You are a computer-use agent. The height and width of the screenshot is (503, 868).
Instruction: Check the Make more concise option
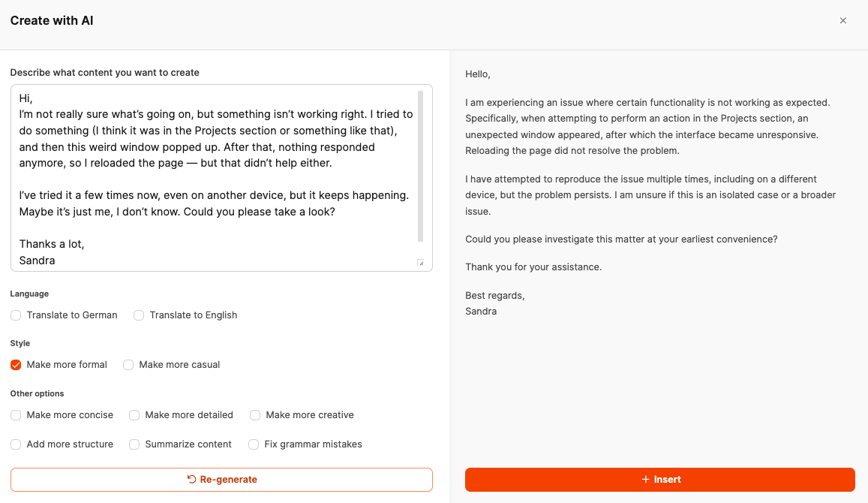click(x=16, y=415)
